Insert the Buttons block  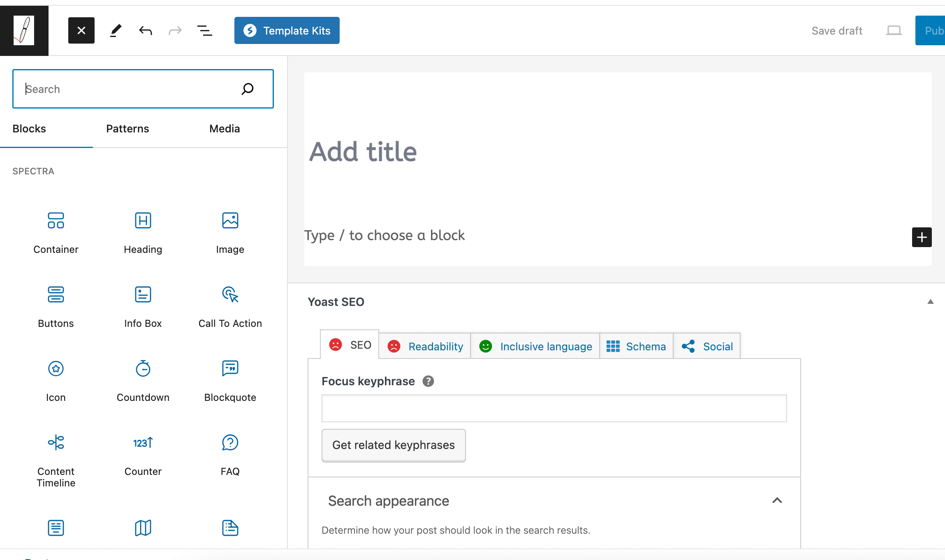point(56,306)
